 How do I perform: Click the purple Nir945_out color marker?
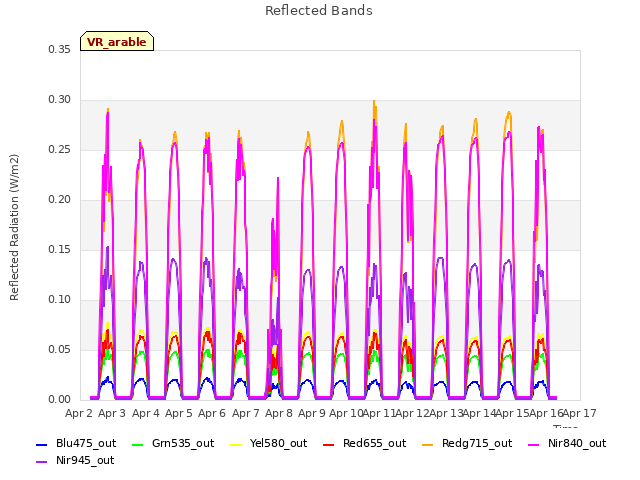[42, 462]
